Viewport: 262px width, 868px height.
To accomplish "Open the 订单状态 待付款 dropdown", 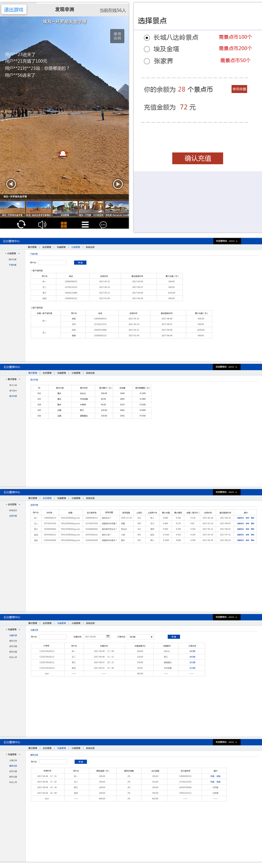I will [x=141, y=637].
